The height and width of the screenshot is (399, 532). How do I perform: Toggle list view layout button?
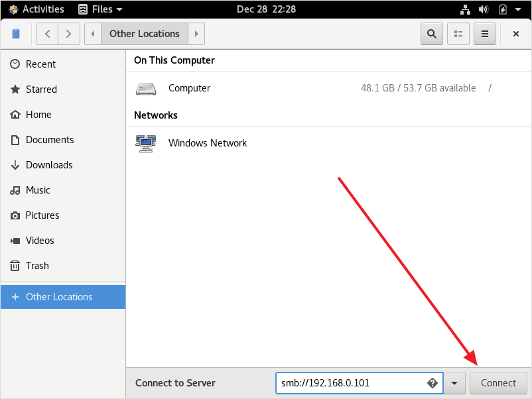click(x=458, y=34)
